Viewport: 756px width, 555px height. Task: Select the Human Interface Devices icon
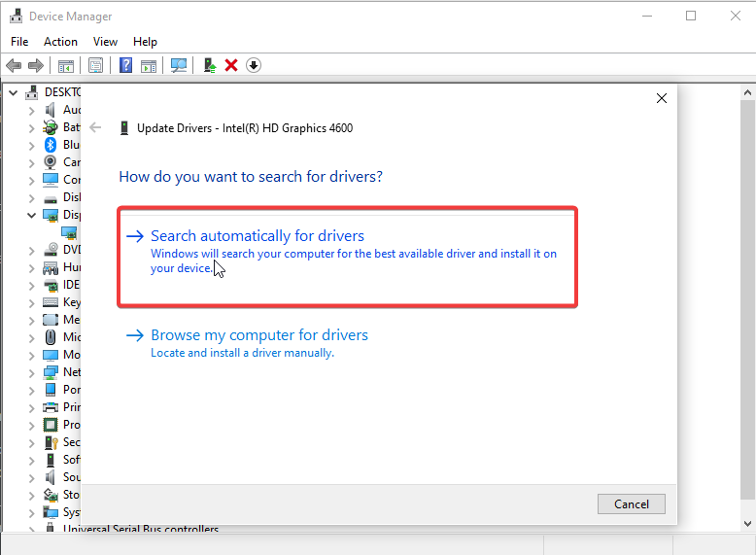51,267
